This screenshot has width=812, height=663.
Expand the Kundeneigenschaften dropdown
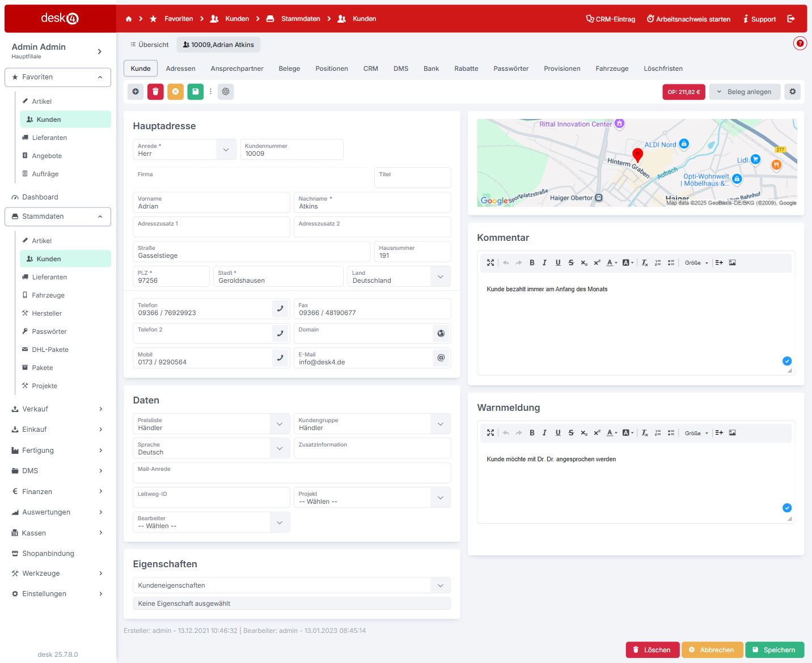tap(440, 585)
